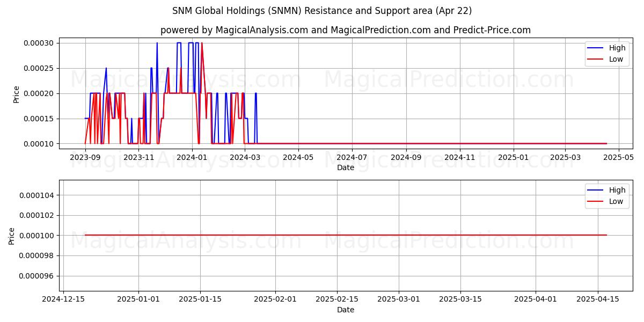Click the 'Date' x-axis title of the bottom chart

pyautogui.click(x=346, y=310)
